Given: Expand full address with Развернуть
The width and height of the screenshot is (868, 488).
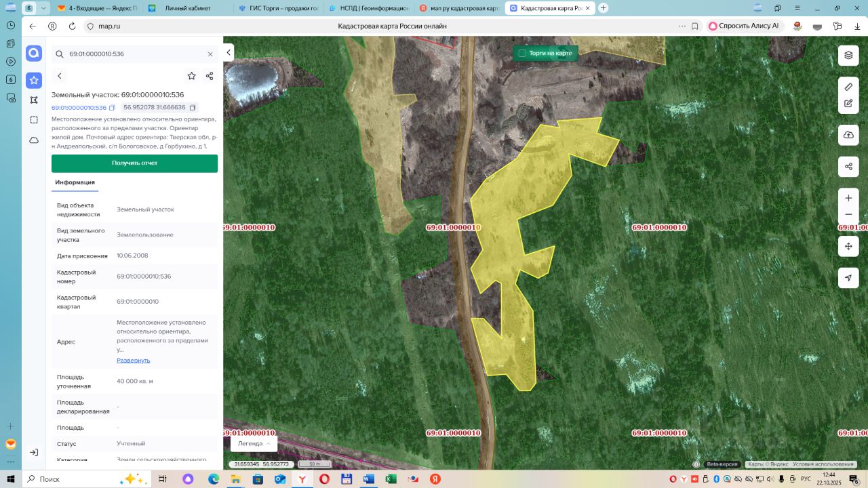Looking at the screenshot, I should point(133,361).
